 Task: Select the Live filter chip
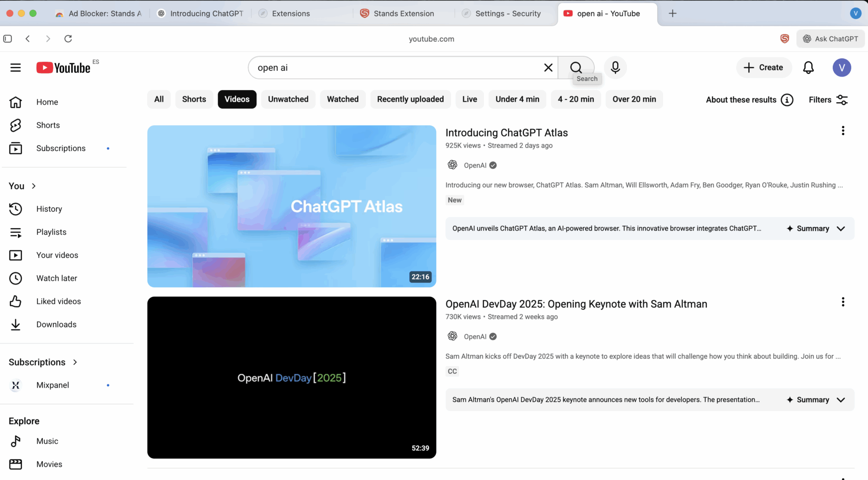(x=469, y=99)
